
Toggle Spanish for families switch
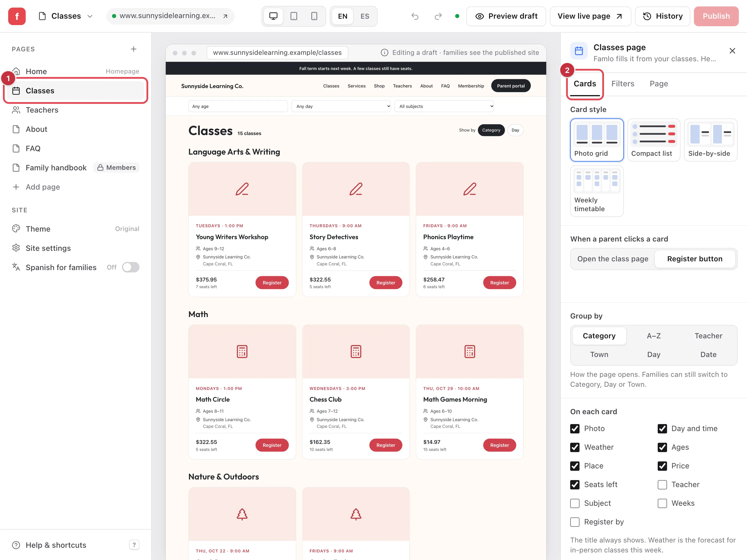(131, 267)
